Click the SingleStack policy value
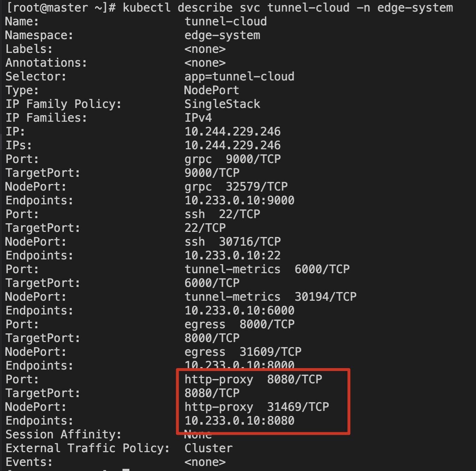Screen dimensions: 476x471 click(x=222, y=104)
